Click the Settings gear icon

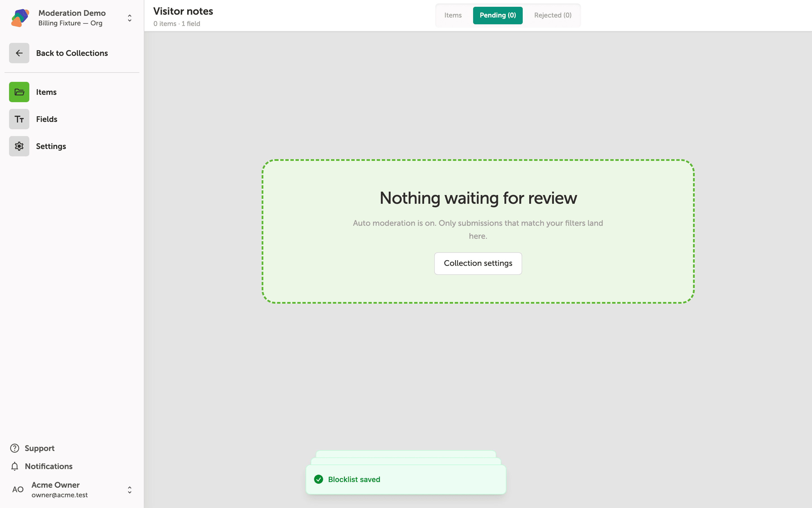pyautogui.click(x=19, y=146)
